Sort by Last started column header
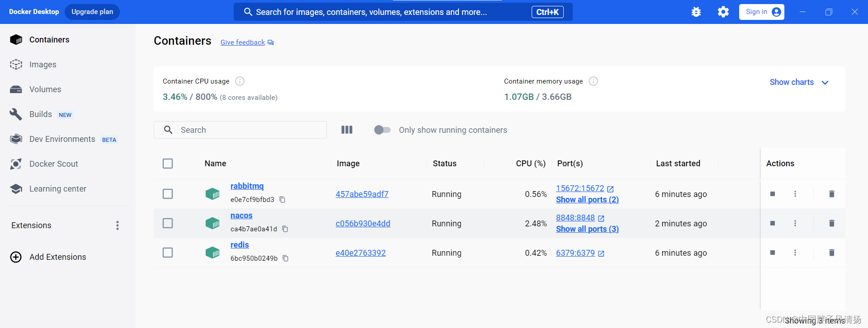Viewport: 868px width, 328px height. 678,164
